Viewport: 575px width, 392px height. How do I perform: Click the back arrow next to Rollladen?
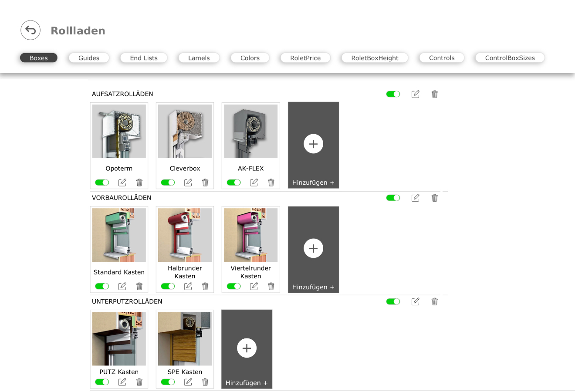pos(30,30)
